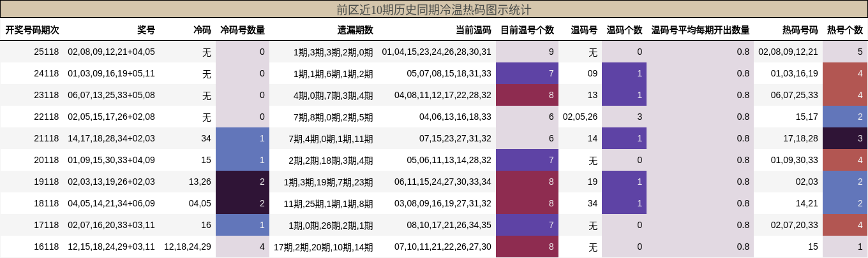Select the 温码号 column header
This screenshot has width=868, height=258.
click(x=584, y=30)
